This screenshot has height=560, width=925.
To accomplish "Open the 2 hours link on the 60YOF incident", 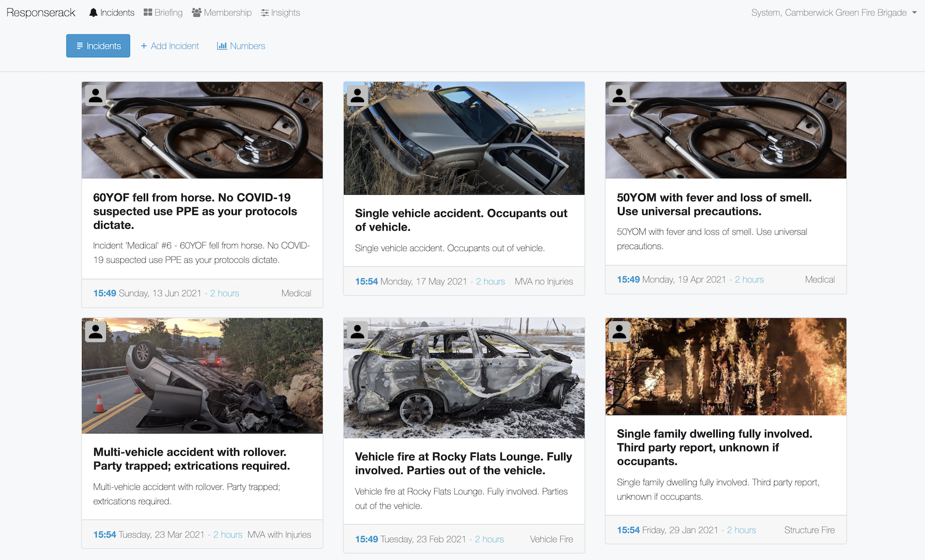I will point(224,293).
